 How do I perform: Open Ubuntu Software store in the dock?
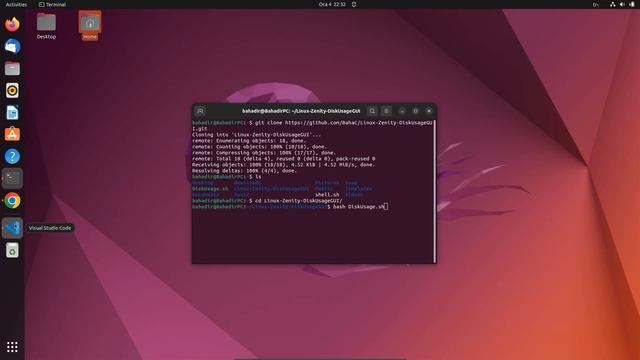pyautogui.click(x=12, y=134)
